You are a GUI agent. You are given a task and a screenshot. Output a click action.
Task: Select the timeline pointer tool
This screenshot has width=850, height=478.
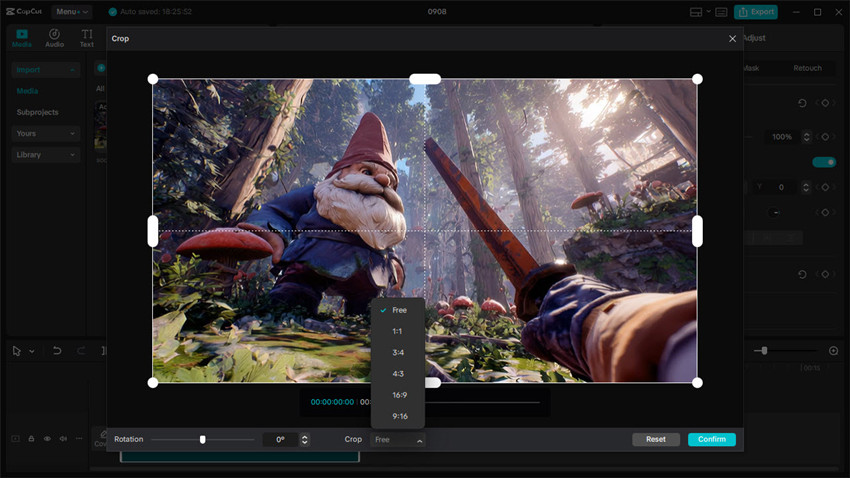[x=17, y=351]
